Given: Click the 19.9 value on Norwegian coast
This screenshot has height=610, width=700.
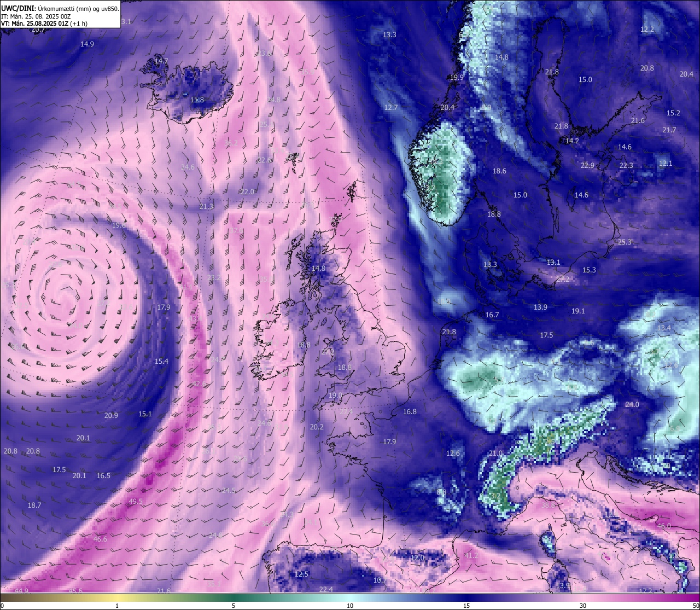Looking at the screenshot, I should click(457, 78).
